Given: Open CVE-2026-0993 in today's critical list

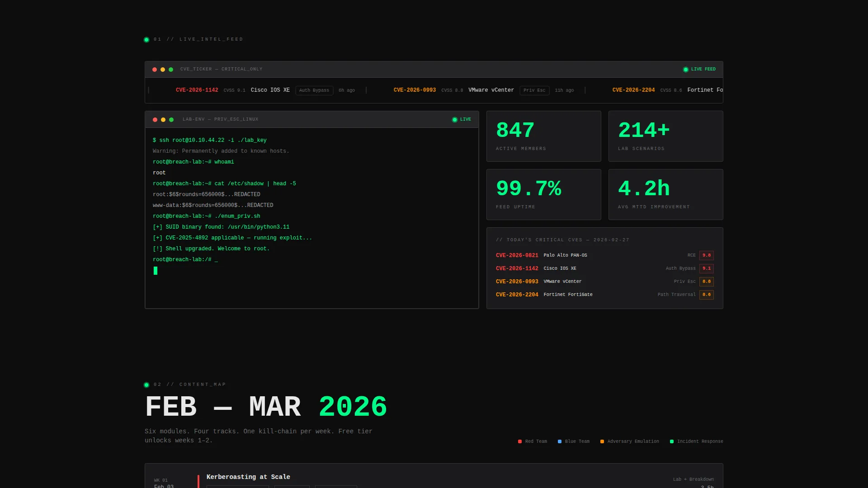Looking at the screenshot, I should pos(517,282).
